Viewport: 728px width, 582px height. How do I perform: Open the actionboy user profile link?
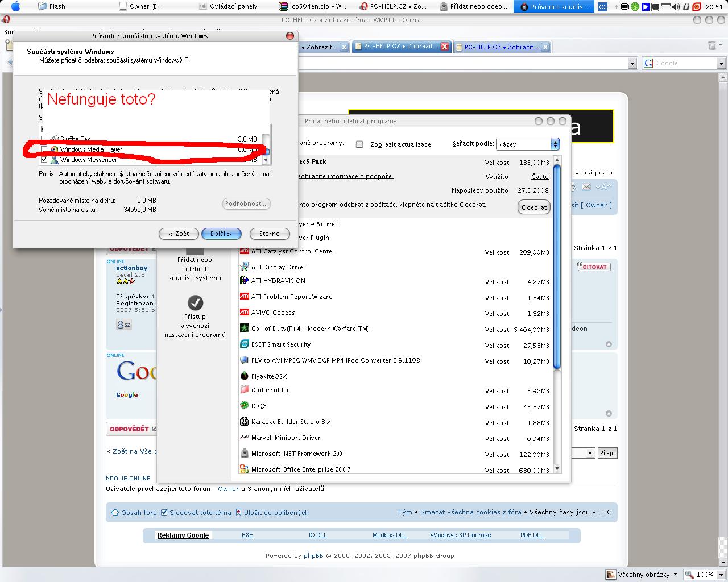131,268
